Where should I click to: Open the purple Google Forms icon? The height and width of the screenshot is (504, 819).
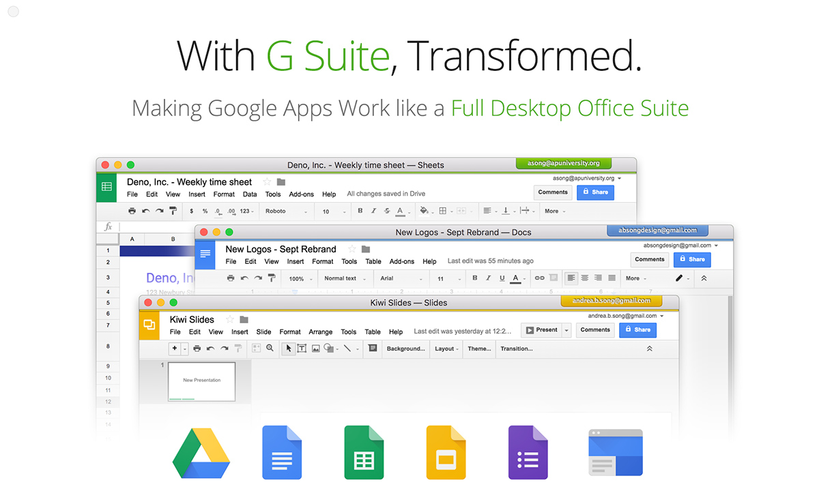[528, 453]
